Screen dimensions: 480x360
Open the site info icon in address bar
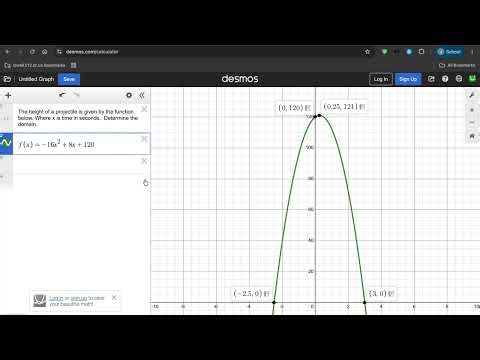59,52
